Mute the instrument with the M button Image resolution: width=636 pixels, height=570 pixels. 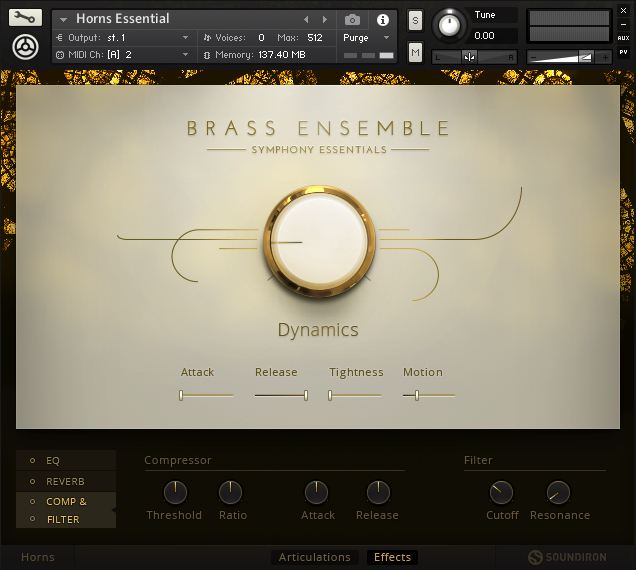point(415,52)
